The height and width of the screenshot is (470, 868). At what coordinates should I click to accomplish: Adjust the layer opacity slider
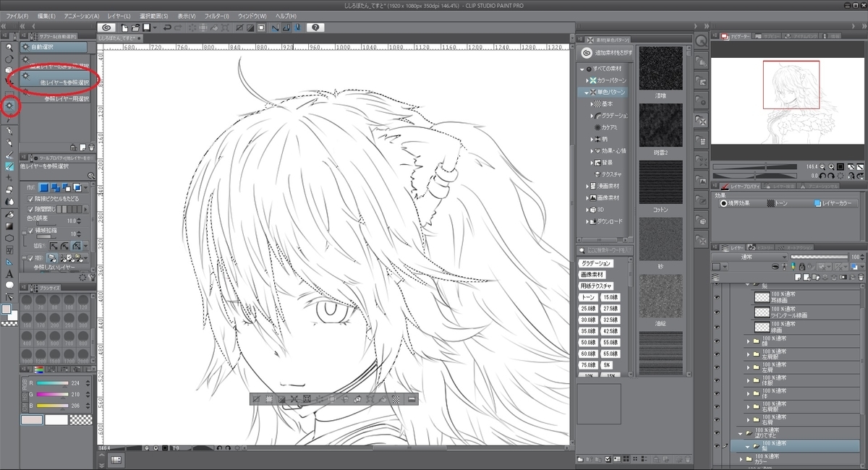(x=818, y=257)
